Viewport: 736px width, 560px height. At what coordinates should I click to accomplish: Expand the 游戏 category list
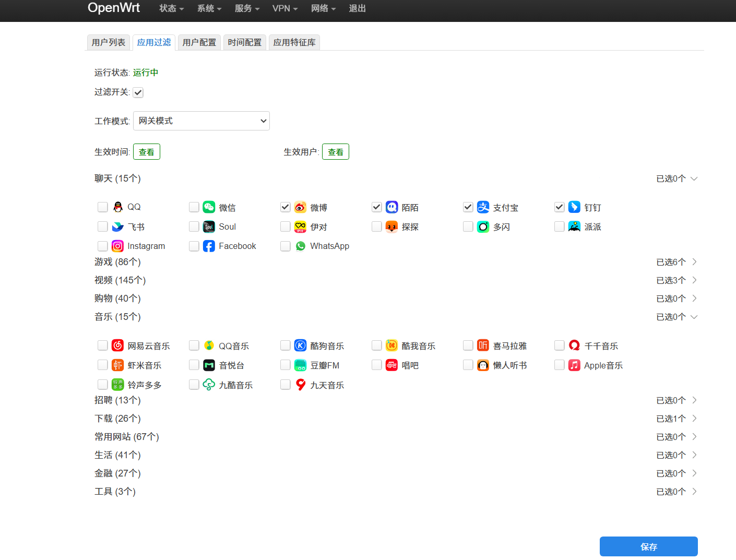(x=694, y=261)
